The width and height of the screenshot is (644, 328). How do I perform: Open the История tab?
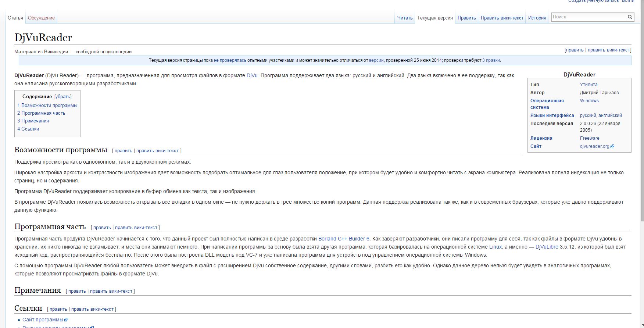(537, 18)
